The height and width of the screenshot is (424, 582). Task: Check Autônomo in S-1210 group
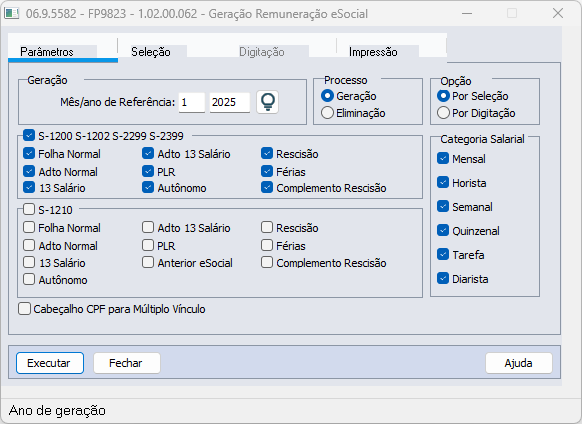[x=29, y=279]
